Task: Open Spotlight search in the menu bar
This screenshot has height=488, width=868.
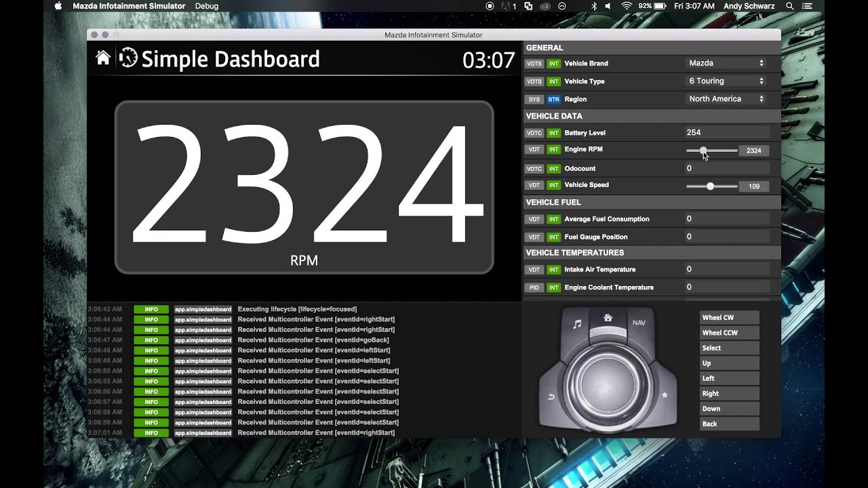Action: coord(789,6)
